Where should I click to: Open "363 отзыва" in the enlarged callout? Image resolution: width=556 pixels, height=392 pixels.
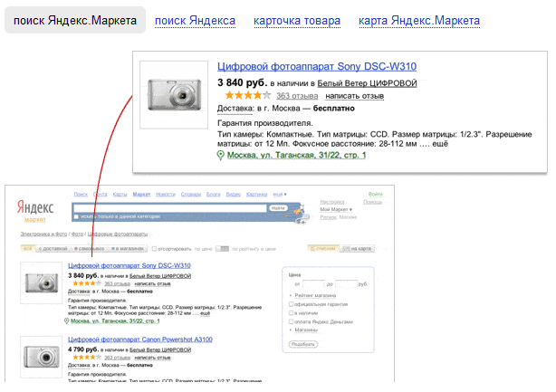pyautogui.click(x=297, y=96)
